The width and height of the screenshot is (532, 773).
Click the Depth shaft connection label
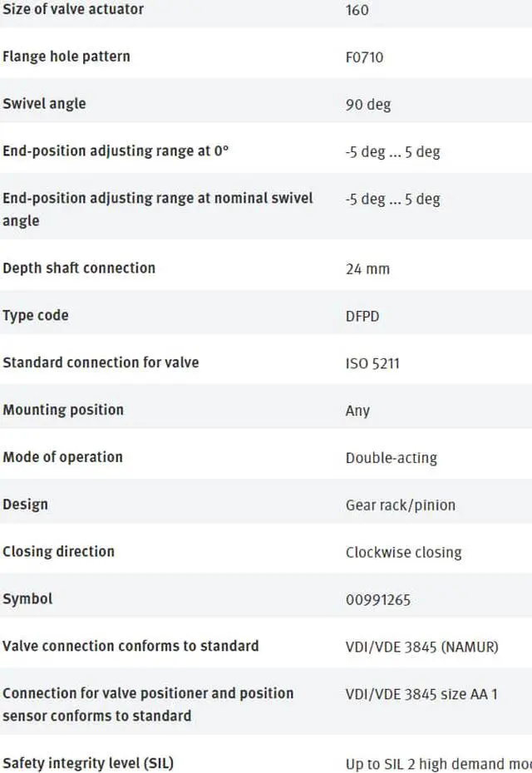(79, 268)
